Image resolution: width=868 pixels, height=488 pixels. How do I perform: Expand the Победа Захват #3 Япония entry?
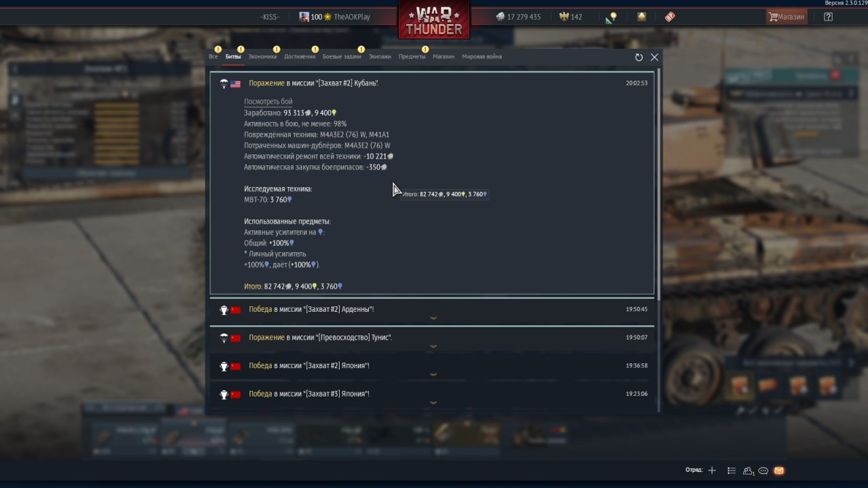(433, 394)
